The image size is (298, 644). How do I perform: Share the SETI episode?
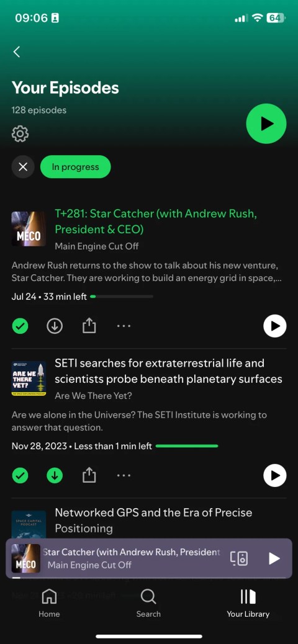89,476
